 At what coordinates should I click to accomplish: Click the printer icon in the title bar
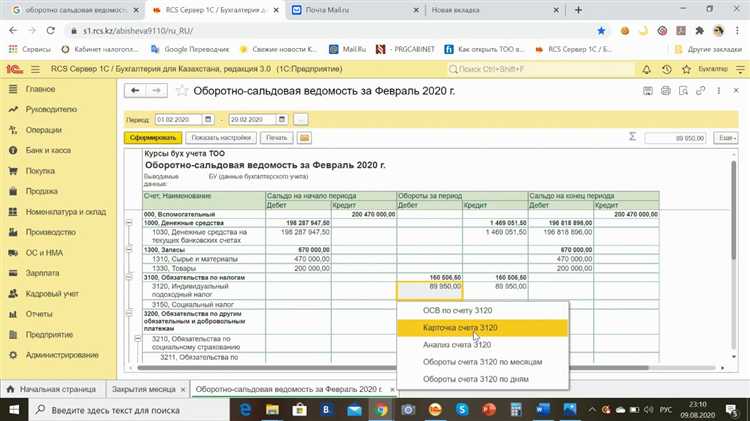pyautogui.click(x=665, y=90)
